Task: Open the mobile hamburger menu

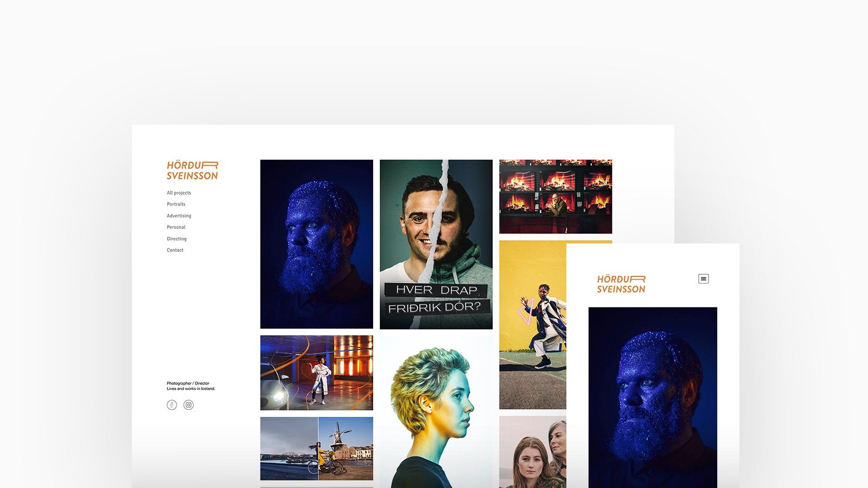Action: pos(703,279)
